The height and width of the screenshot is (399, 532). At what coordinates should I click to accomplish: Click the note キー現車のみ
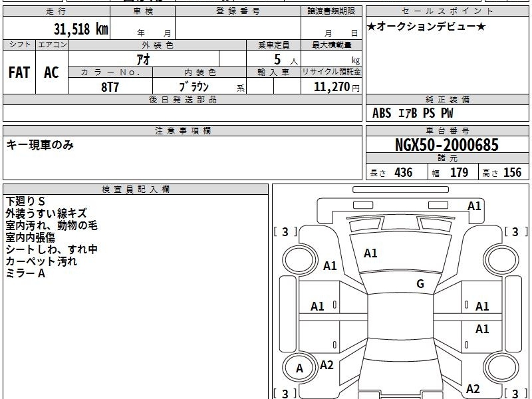[x=40, y=145]
